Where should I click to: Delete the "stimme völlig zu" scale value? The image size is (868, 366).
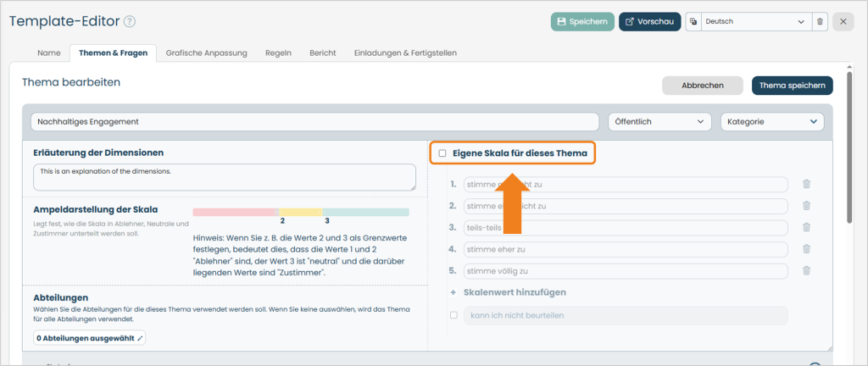(x=807, y=271)
